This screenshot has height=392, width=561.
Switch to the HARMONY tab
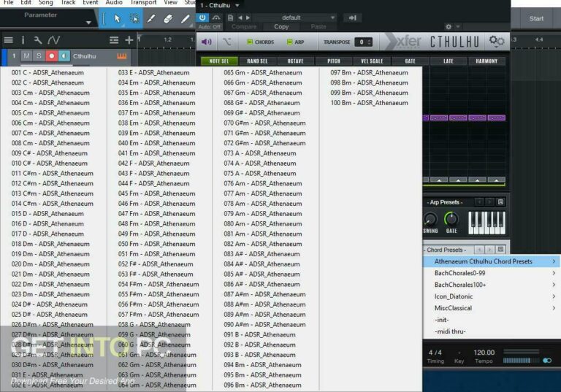pos(486,61)
